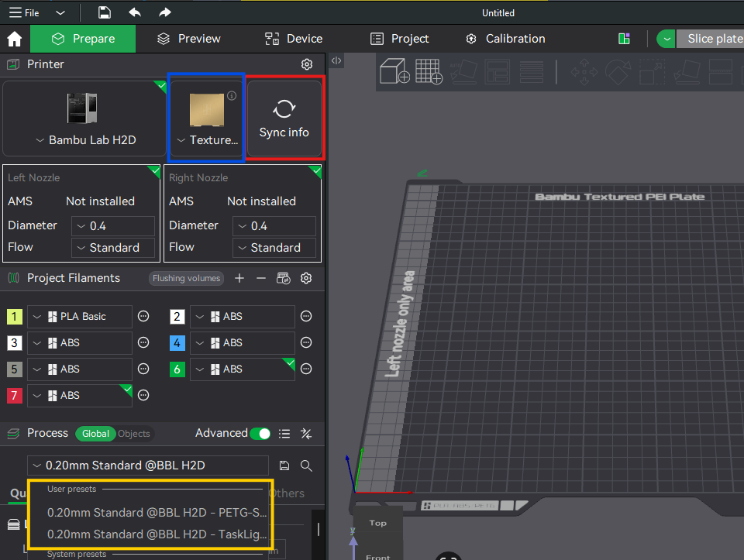Switch process scope to Objects

coord(134,434)
